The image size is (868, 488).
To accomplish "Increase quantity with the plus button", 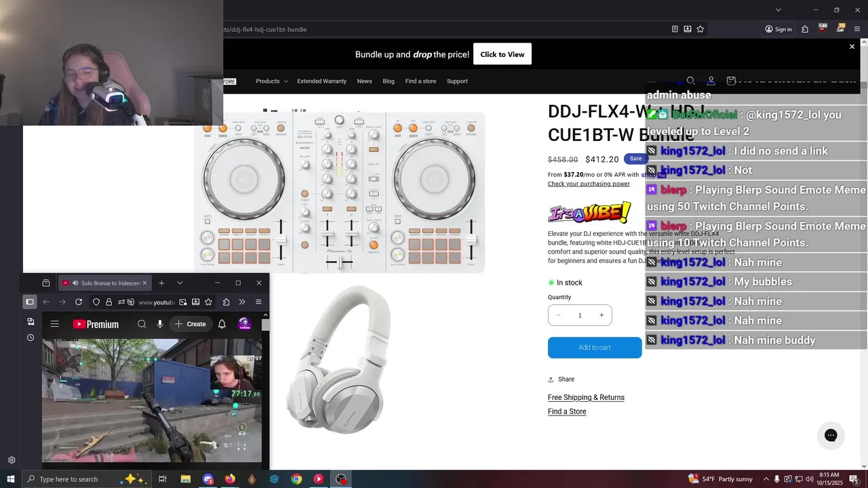I will (601, 315).
